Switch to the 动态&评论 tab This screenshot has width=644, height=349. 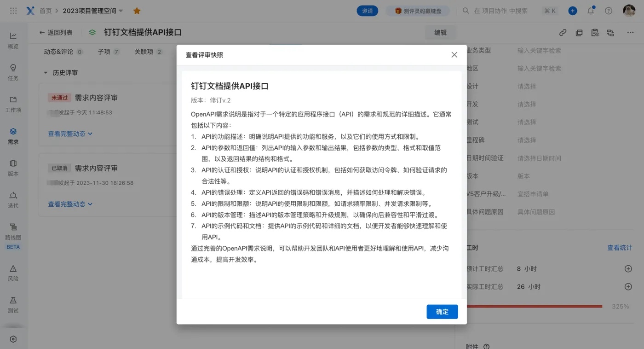63,52
